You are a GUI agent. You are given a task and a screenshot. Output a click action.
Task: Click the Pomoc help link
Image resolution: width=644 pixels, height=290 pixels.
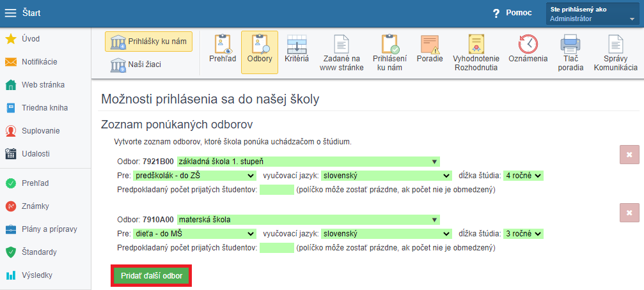[x=519, y=13]
